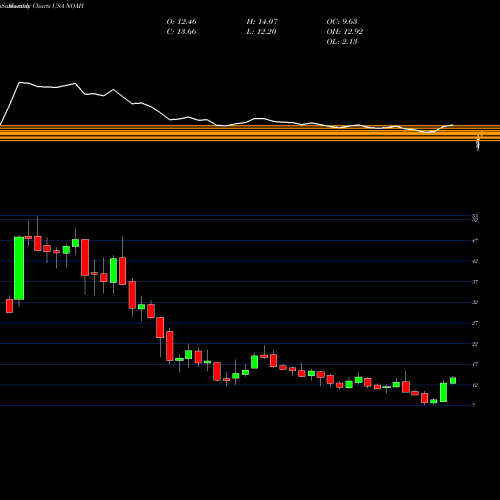Click the 'OL: 2.13' reading
Screen dimensions: 500x500
[x=342, y=41]
